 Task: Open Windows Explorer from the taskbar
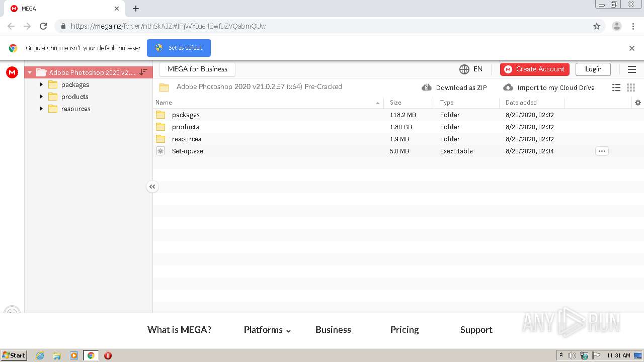point(57,355)
